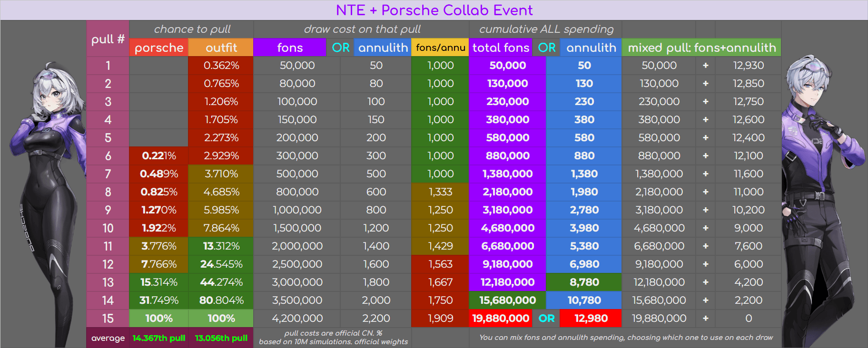This screenshot has height=348, width=868.
Task: Click the "1,333" fons/annu ratio cell
Action: click(x=440, y=192)
